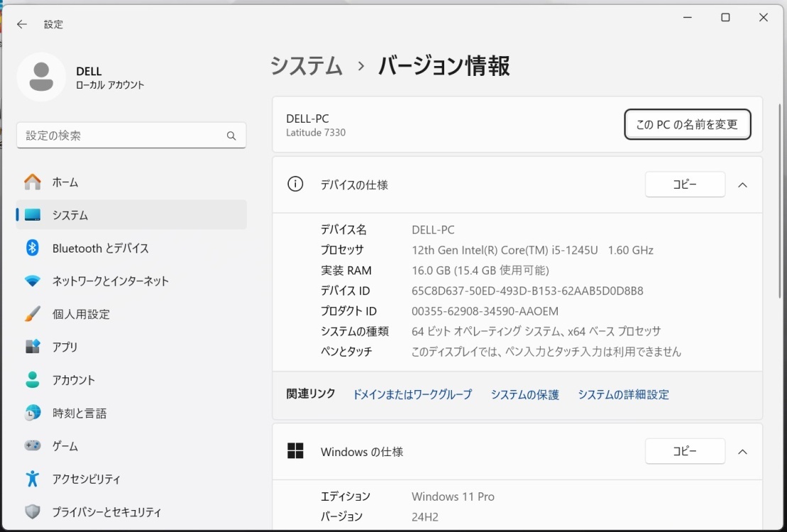The width and height of the screenshot is (787, 532).
Task: Click the Home icon in sidebar
Action: pos(33,182)
